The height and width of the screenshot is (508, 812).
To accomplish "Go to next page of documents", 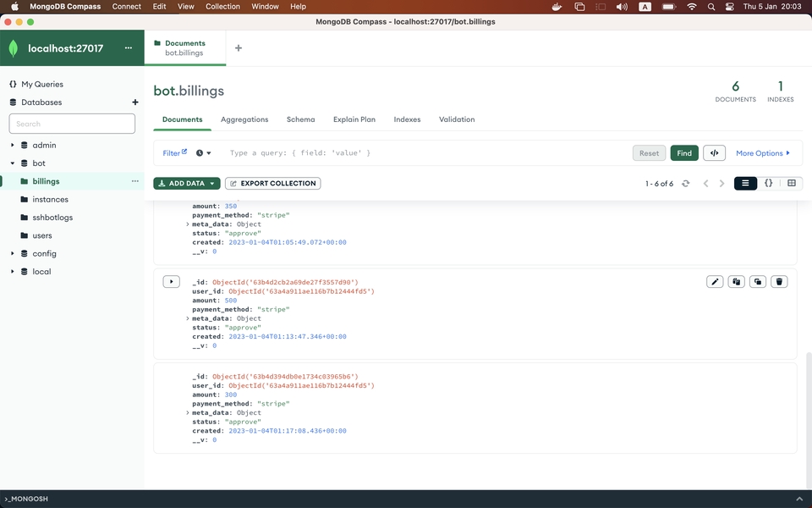I will click(721, 184).
